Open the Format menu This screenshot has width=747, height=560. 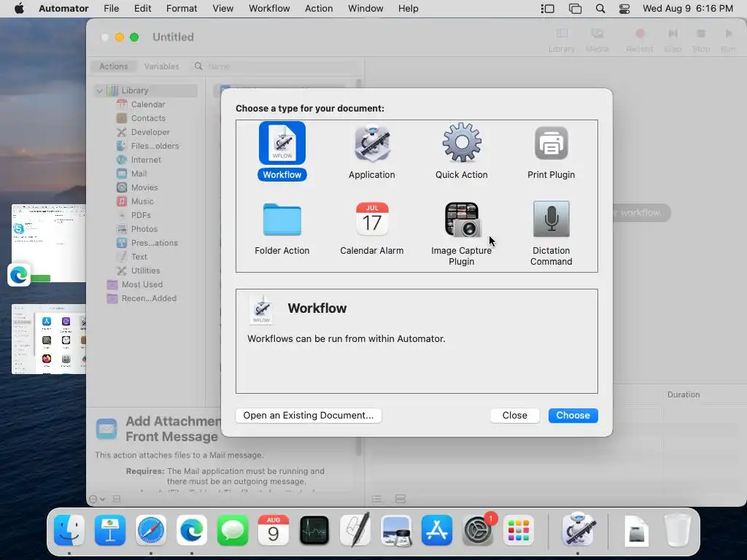[x=182, y=9]
